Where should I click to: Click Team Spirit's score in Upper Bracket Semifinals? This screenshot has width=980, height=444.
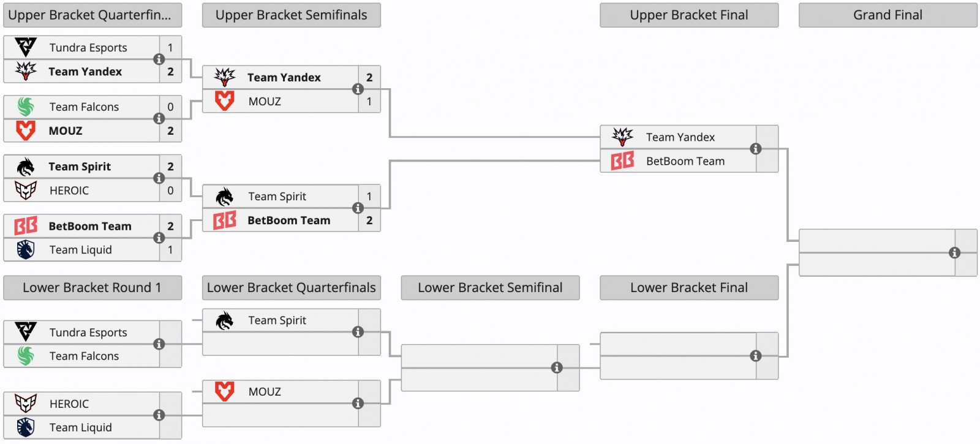[369, 197]
